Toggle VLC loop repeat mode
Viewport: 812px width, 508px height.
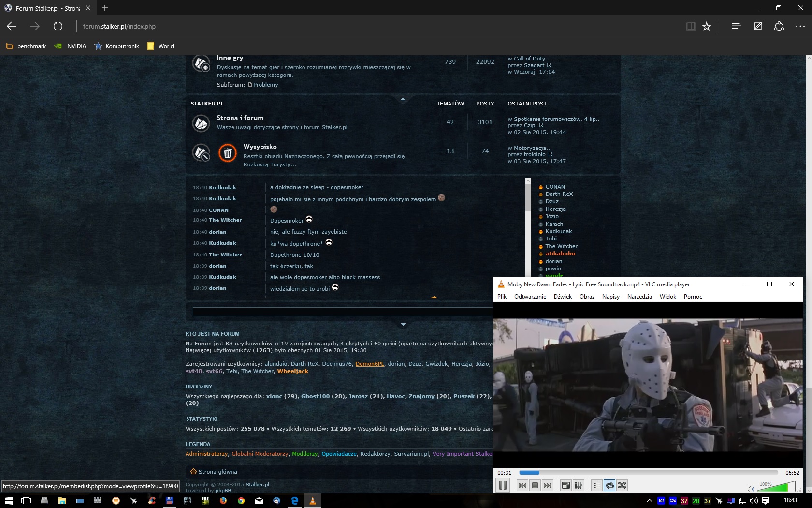coord(609,485)
